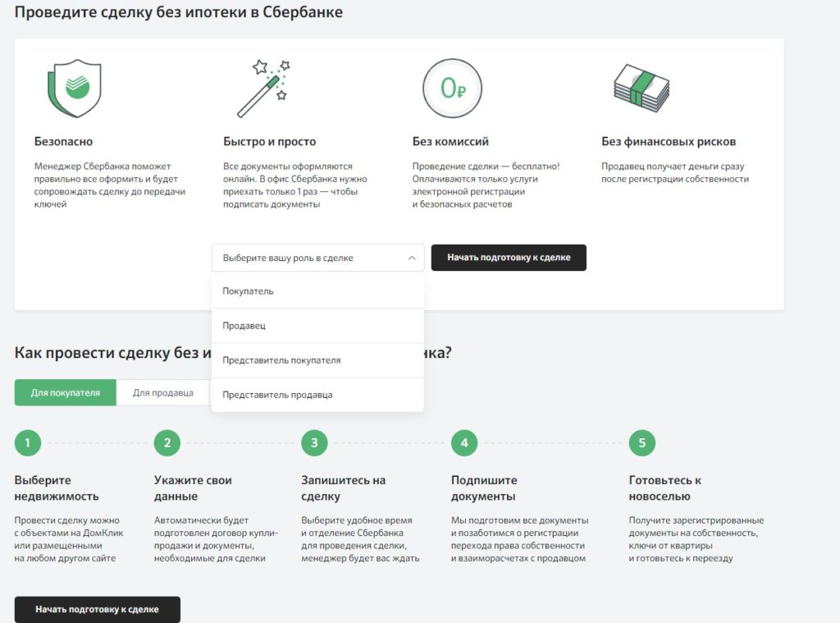Select step 2 «Укажите свои данные» circle icon

(167, 442)
